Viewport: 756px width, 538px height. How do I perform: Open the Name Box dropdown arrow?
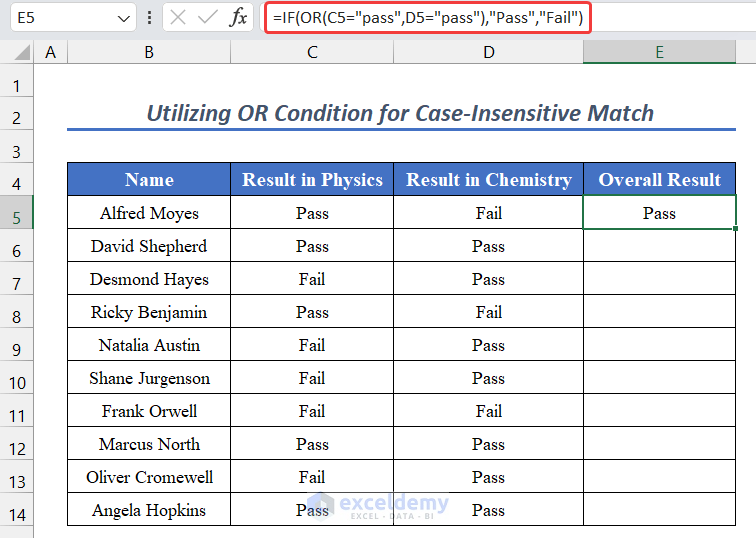123,18
